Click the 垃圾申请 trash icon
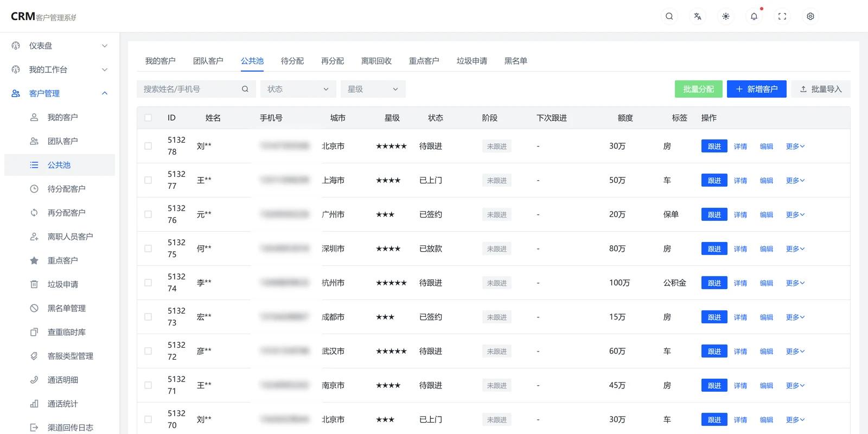This screenshot has height=434, width=868. click(34, 284)
